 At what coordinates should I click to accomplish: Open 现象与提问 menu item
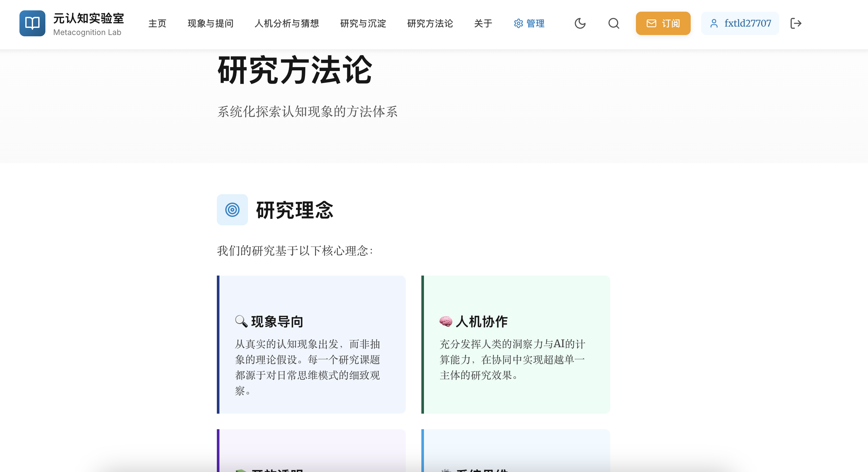(x=210, y=23)
